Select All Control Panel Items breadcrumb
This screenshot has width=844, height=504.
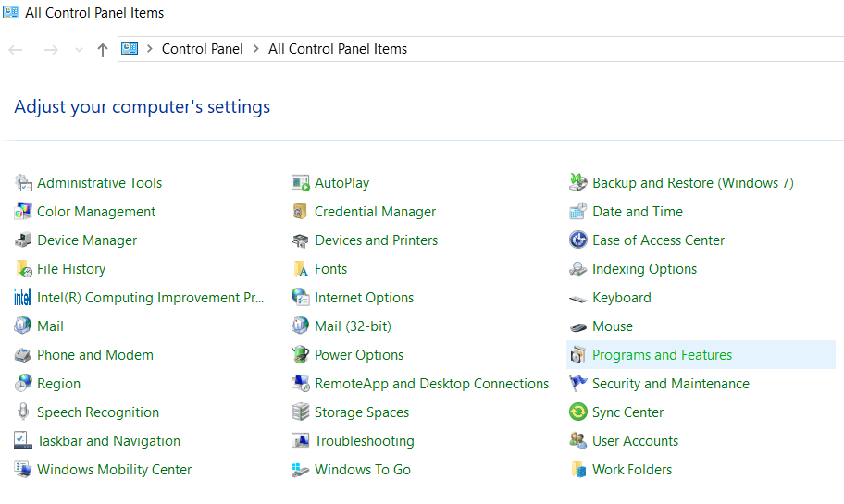pos(337,49)
